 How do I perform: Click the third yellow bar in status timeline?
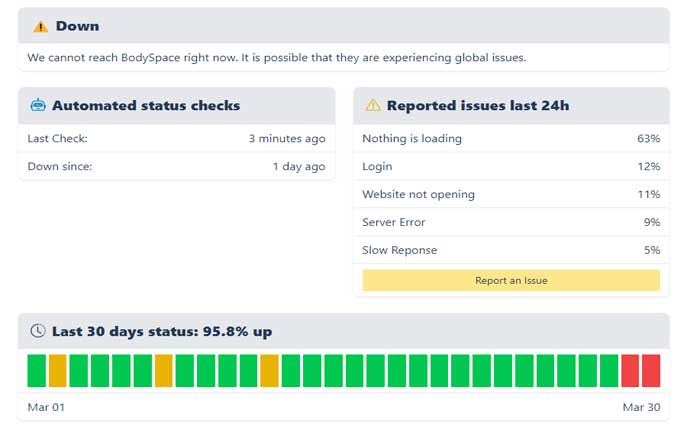point(269,370)
